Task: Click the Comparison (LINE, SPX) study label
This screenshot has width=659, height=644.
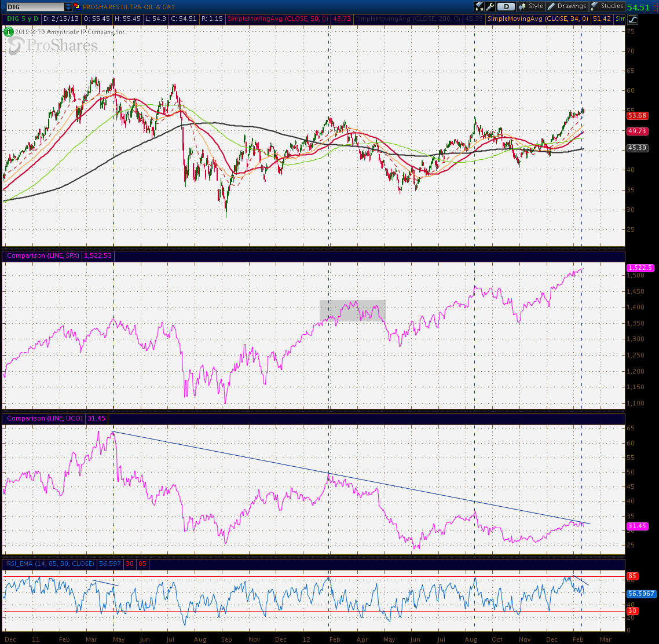Action: click(x=43, y=255)
